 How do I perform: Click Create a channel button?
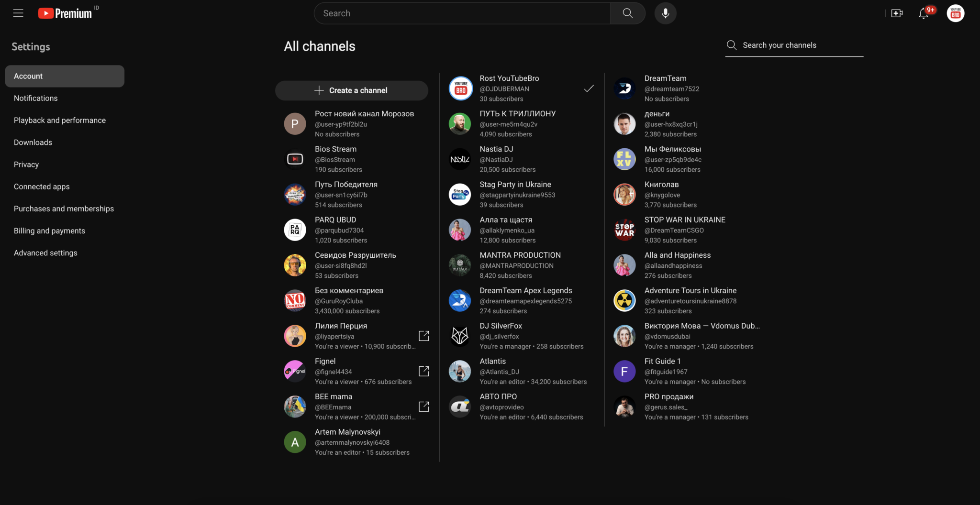pos(351,90)
